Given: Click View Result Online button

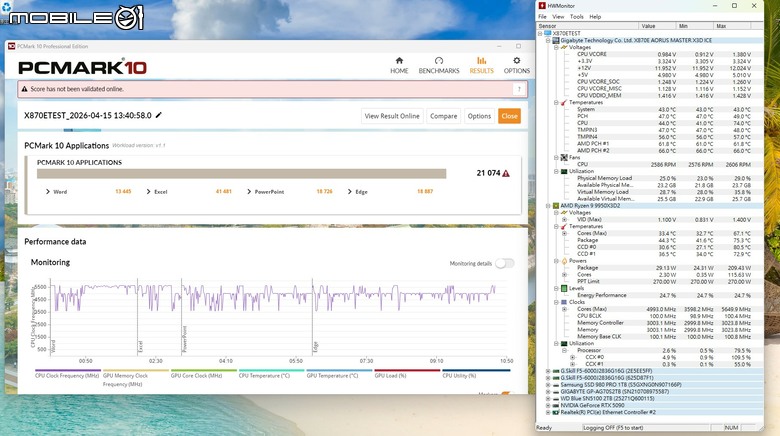Looking at the screenshot, I should click(x=392, y=116).
